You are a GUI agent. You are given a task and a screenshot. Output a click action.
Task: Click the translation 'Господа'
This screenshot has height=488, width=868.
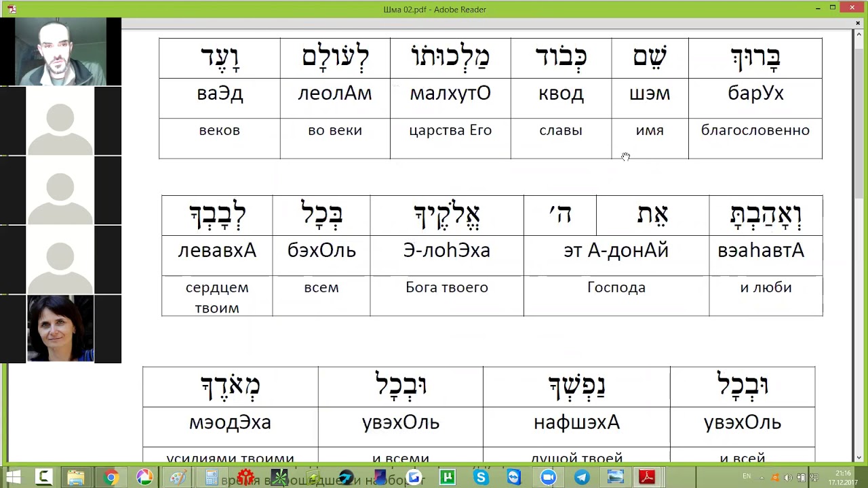(616, 287)
